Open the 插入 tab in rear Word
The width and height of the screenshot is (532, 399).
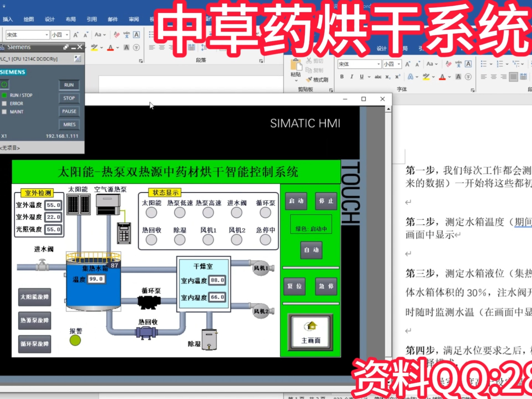8,19
